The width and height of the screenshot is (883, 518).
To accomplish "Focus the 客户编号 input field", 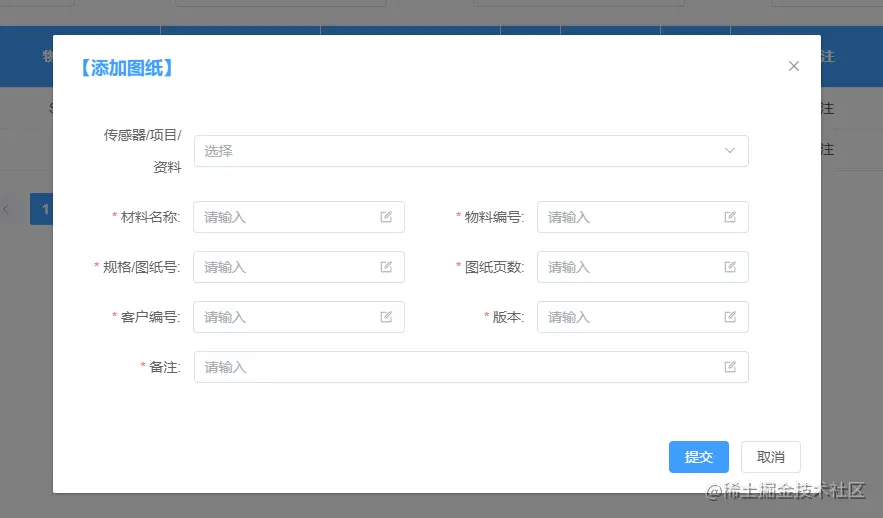I will tap(299, 317).
